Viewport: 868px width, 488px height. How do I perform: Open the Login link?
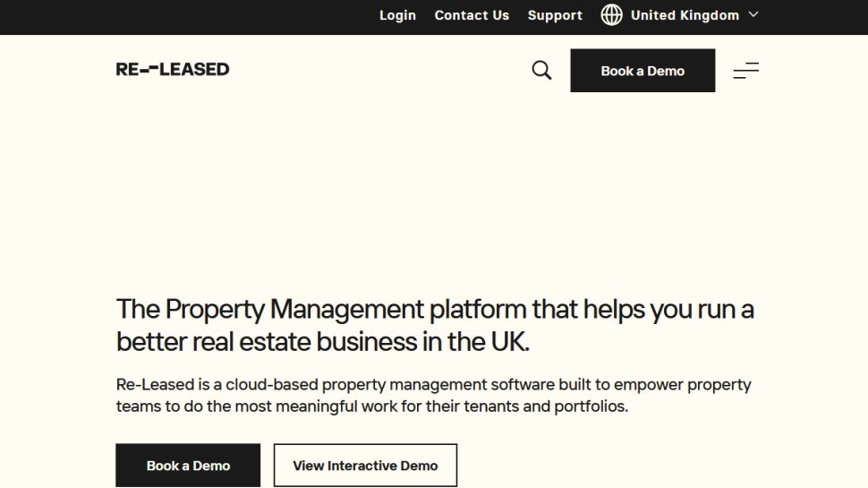[397, 15]
